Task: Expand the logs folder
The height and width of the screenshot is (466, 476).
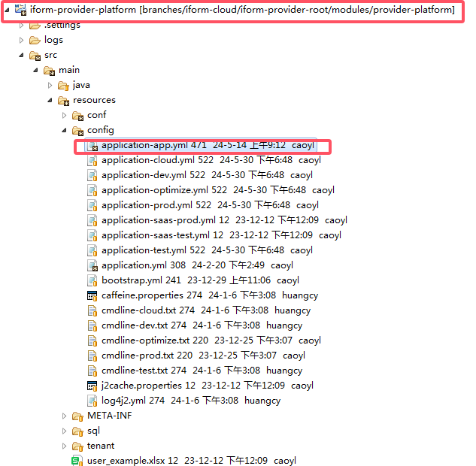Action: pyautogui.click(x=22, y=40)
